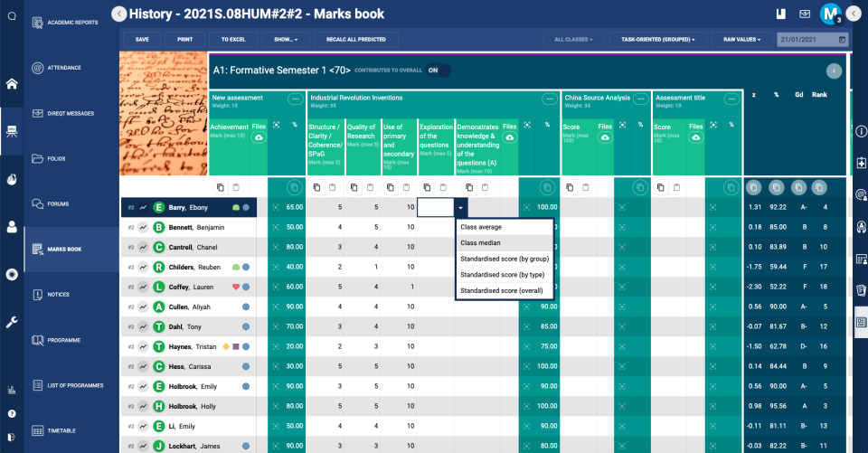Image resolution: width=868 pixels, height=453 pixels.
Task: Open the calendar icon in the date field
Action: coord(842,39)
